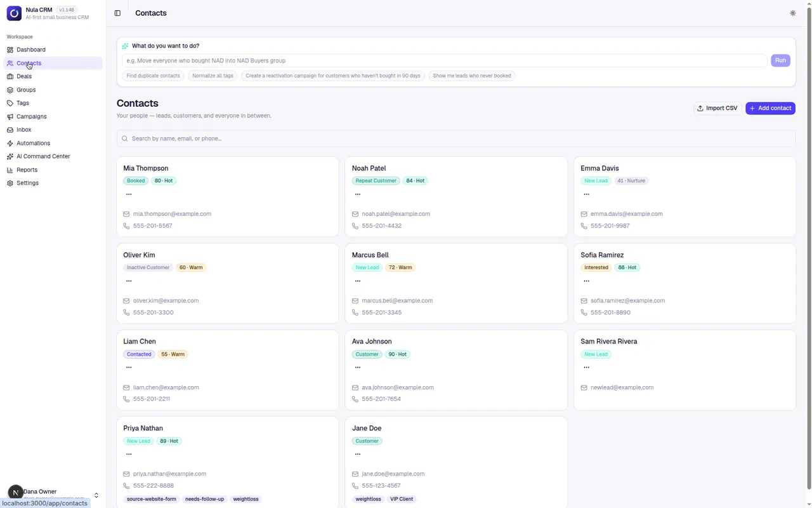Click the Nula CRM logo icon
Image resolution: width=812 pixels, height=508 pixels.
click(x=14, y=13)
